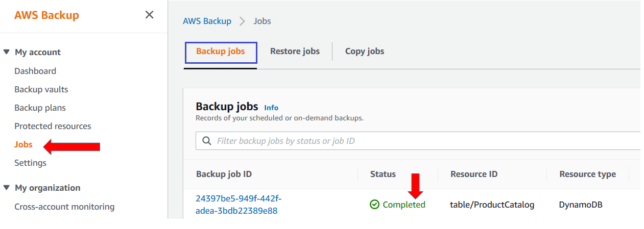Click the breadcrumb chevron separator before Jobs
Viewport: 644px width, 229px height.
click(243, 21)
